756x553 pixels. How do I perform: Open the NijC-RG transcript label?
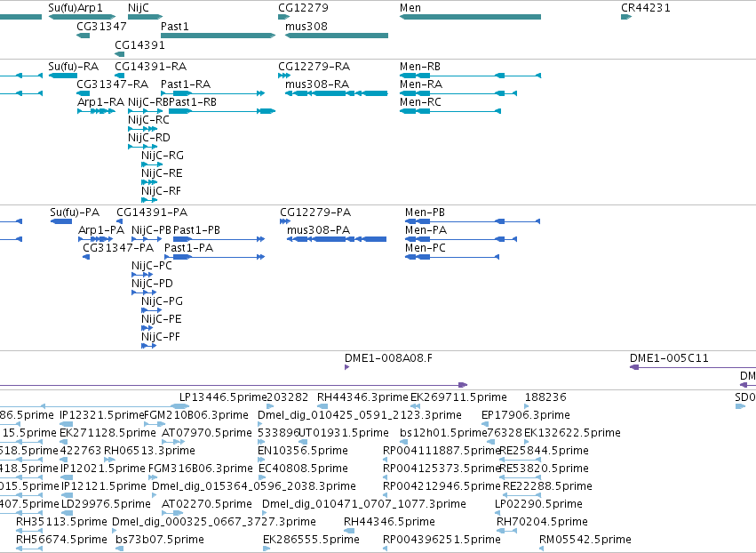pyautogui.click(x=163, y=156)
